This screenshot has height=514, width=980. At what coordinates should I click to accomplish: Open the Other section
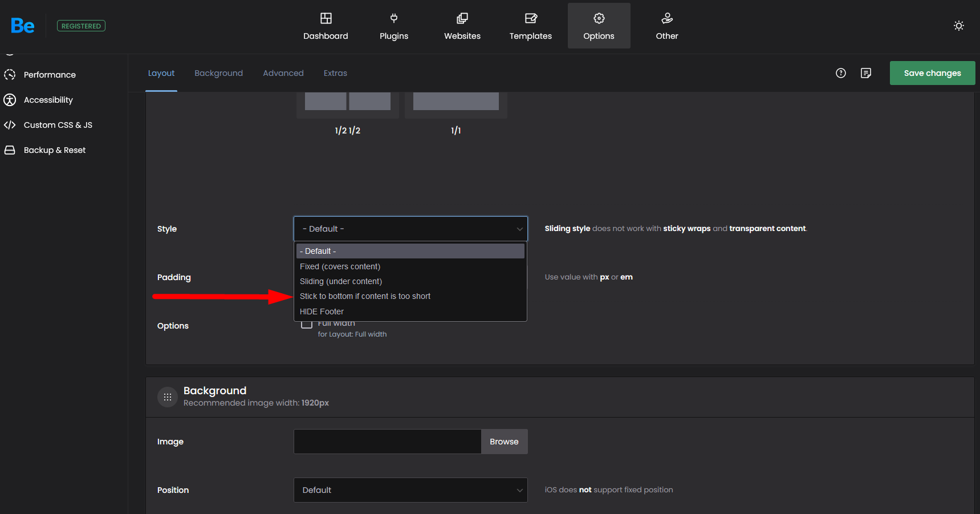tap(667, 26)
